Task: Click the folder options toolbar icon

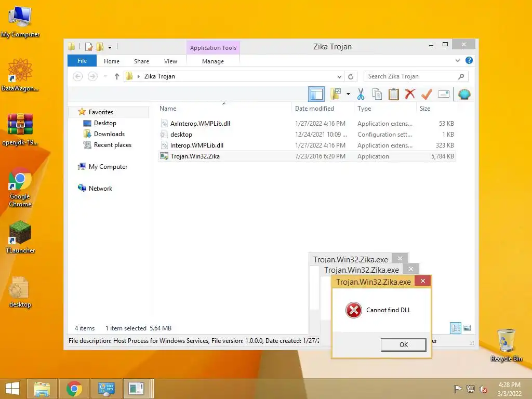Action: (336, 94)
